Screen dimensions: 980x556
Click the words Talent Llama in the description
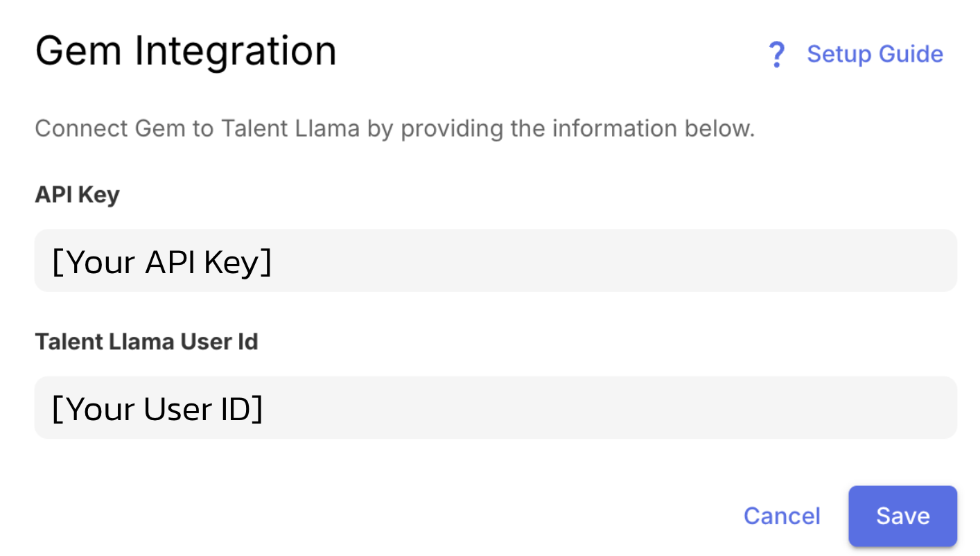290,129
